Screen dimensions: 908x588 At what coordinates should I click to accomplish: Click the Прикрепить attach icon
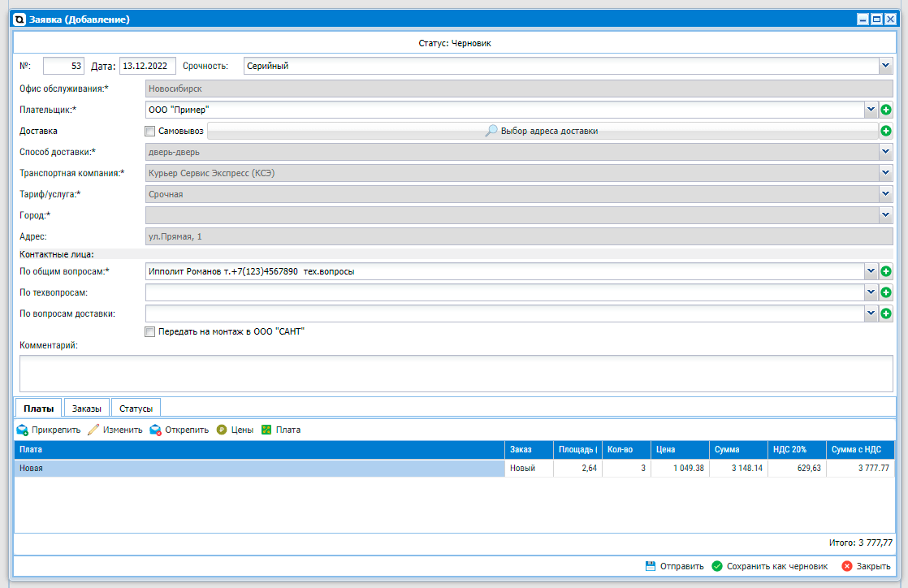click(x=23, y=430)
